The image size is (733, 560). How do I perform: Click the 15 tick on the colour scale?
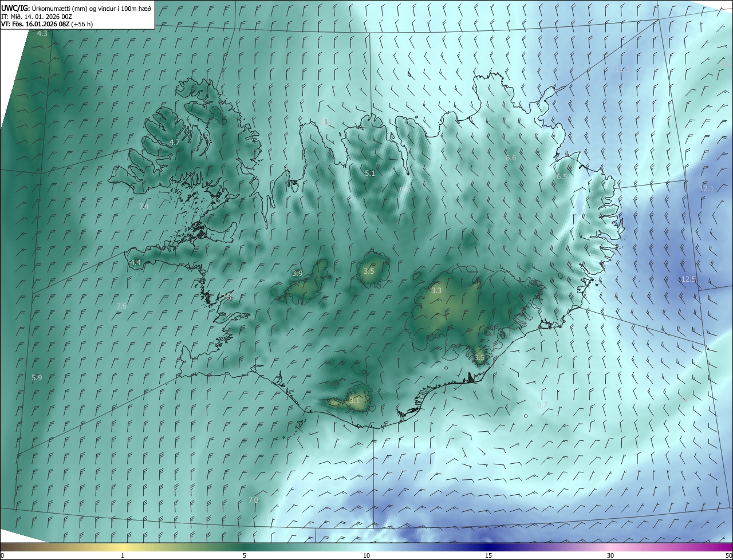click(488, 555)
